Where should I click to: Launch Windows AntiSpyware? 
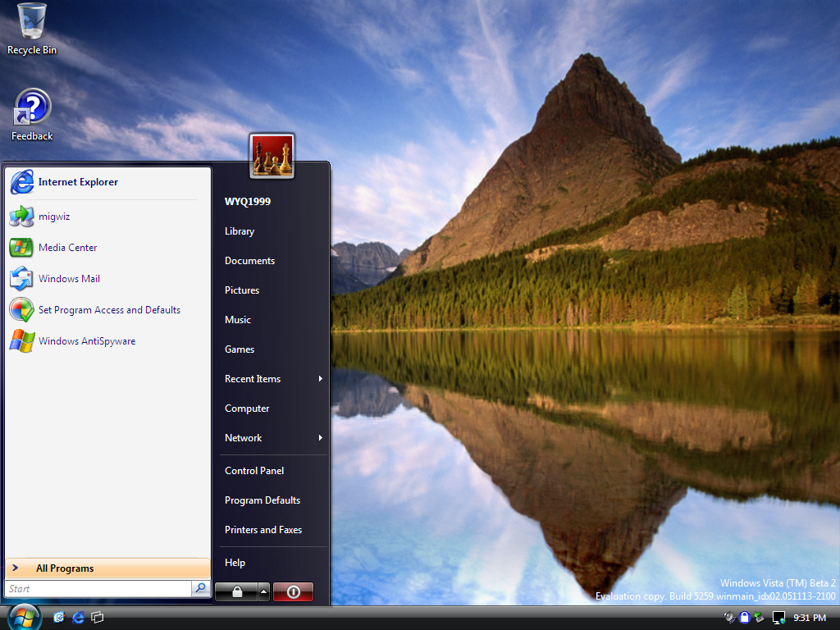click(107, 340)
